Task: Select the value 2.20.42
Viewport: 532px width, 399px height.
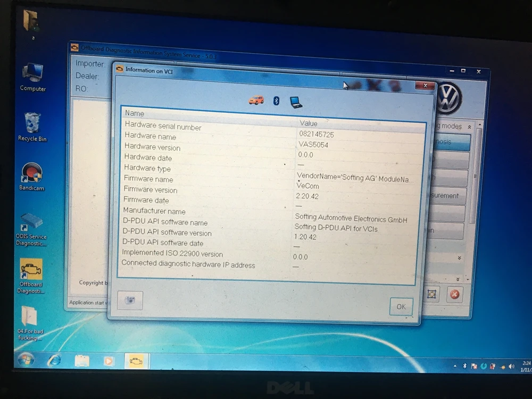Action: 307,196
